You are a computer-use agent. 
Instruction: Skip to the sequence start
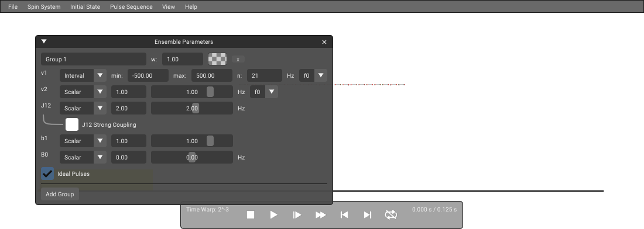click(344, 214)
